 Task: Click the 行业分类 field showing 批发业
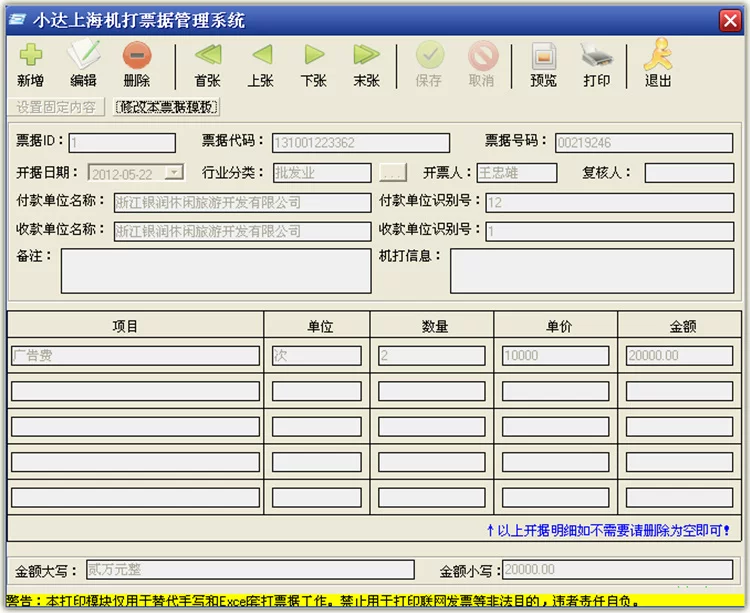pos(322,173)
